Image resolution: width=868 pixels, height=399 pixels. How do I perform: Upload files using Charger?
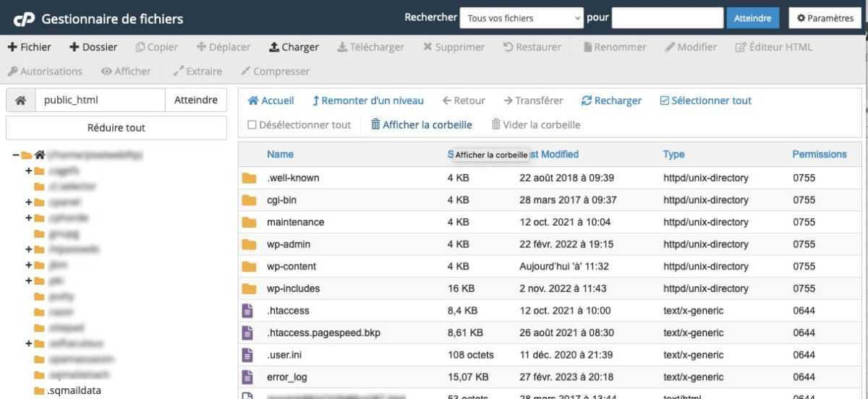(294, 47)
